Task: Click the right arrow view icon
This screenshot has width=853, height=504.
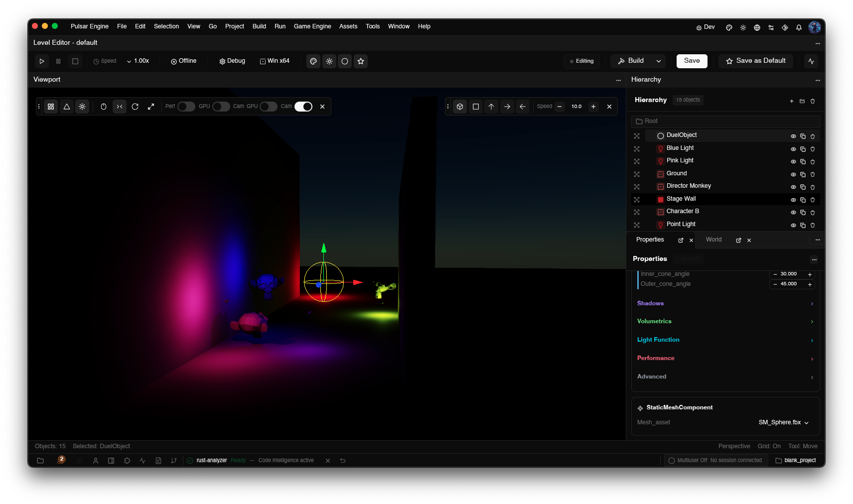Action: (x=507, y=107)
